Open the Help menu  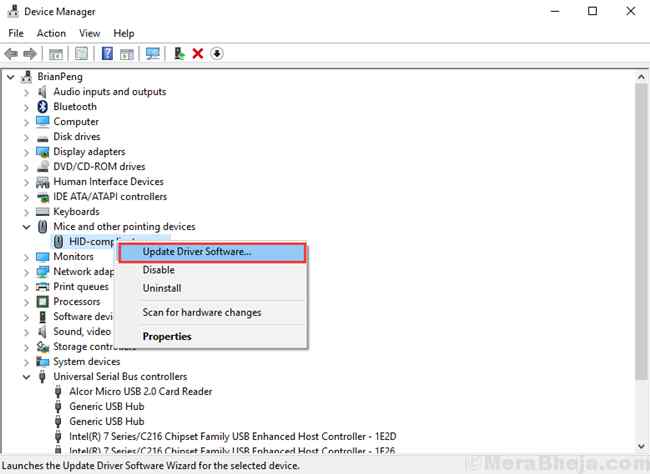pyautogui.click(x=124, y=33)
